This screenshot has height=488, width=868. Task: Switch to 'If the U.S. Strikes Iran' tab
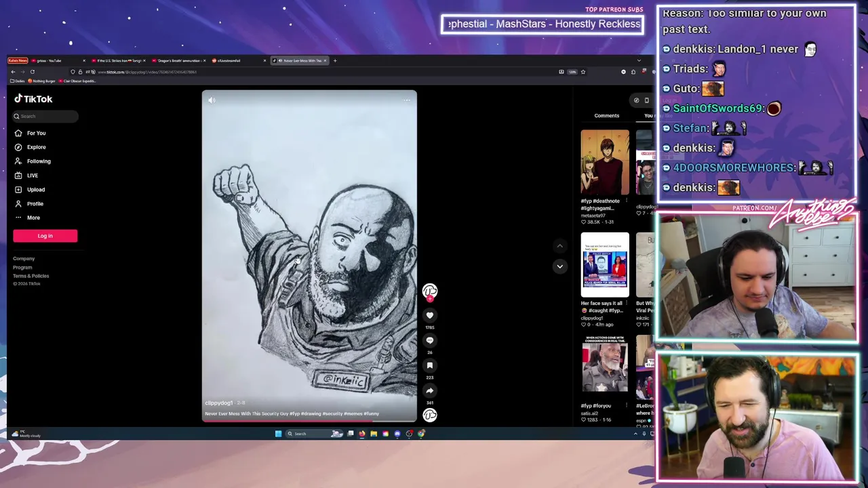click(x=119, y=61)
